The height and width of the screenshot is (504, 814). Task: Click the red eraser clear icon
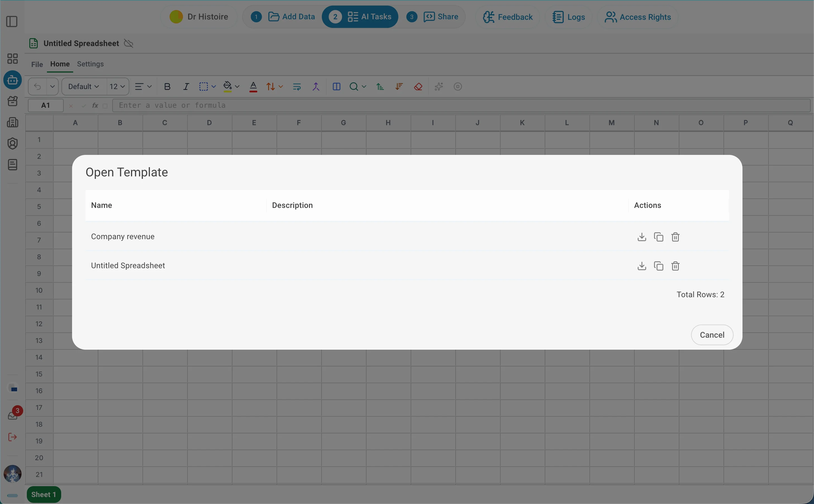click(x=418, y=87)
